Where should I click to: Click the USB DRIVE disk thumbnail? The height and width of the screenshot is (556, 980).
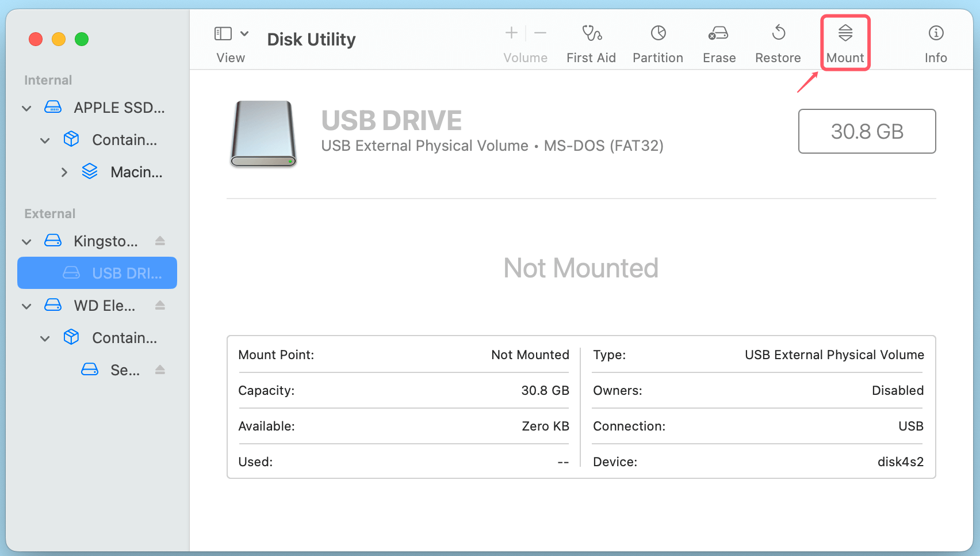pos(263,134)
